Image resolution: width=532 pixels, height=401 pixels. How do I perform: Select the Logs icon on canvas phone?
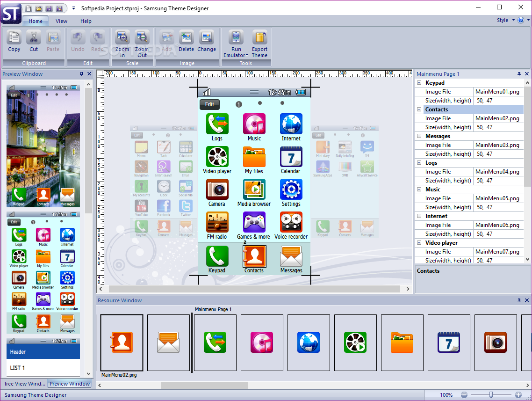click(217, 124)
